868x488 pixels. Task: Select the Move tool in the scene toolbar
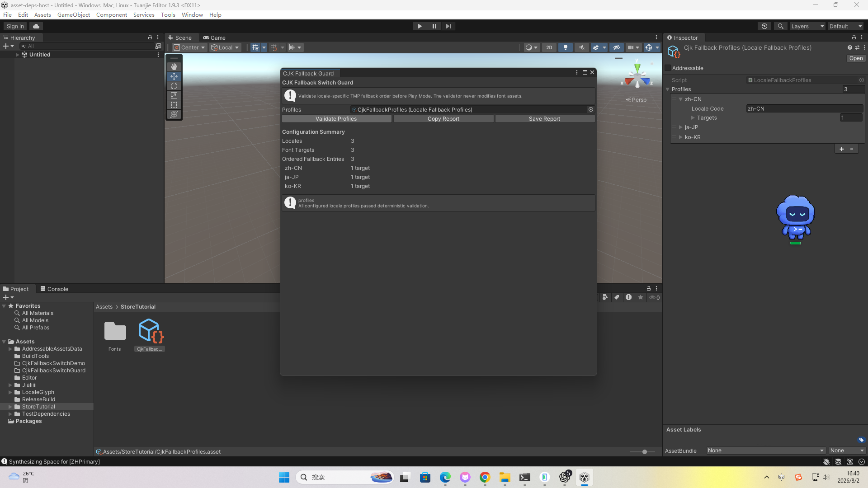pos(174,76)
